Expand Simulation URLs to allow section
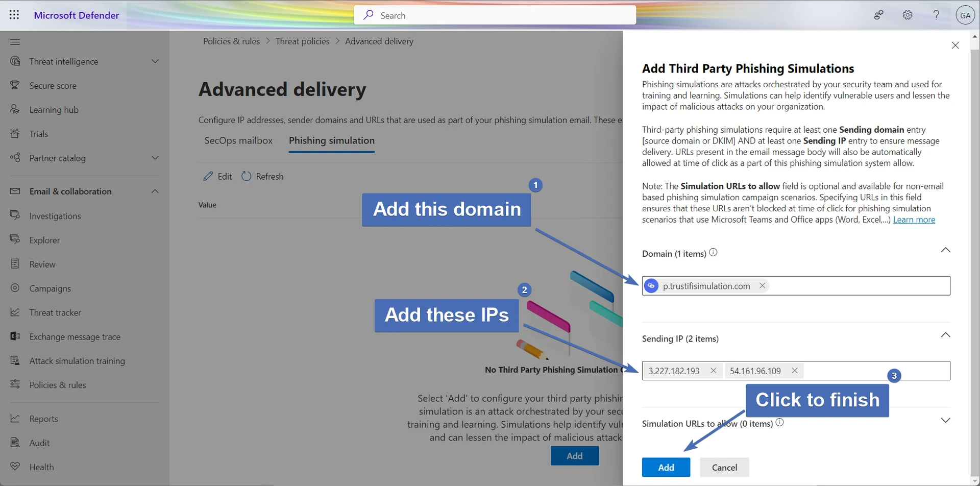The height and width of the screenshot is (486, 980). click(945, 420)
